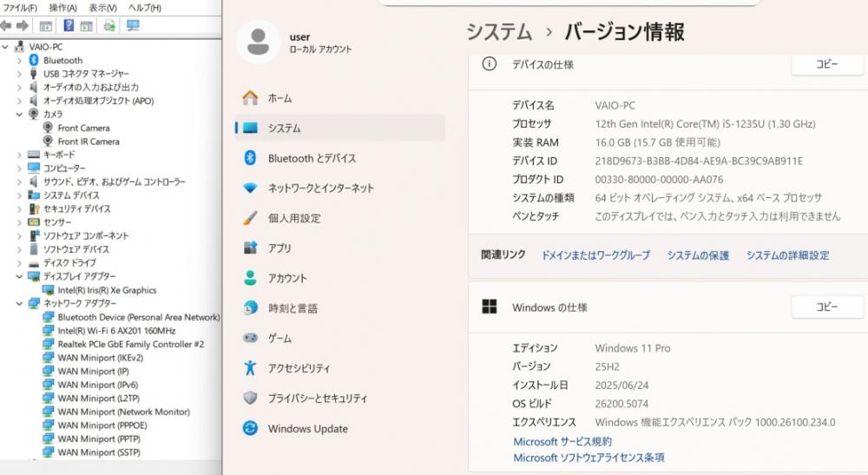Open ドメインまたはワークグループ link

(595, 255)
